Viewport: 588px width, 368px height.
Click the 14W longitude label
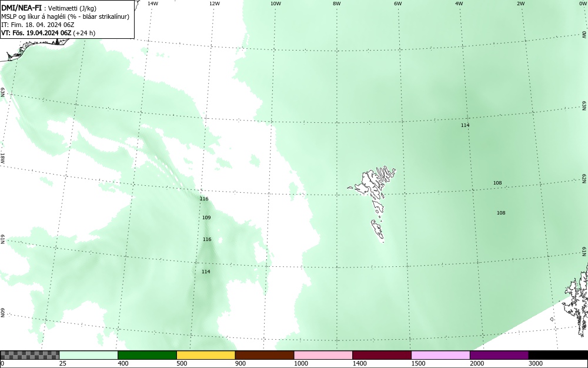(x=153, y=4)
